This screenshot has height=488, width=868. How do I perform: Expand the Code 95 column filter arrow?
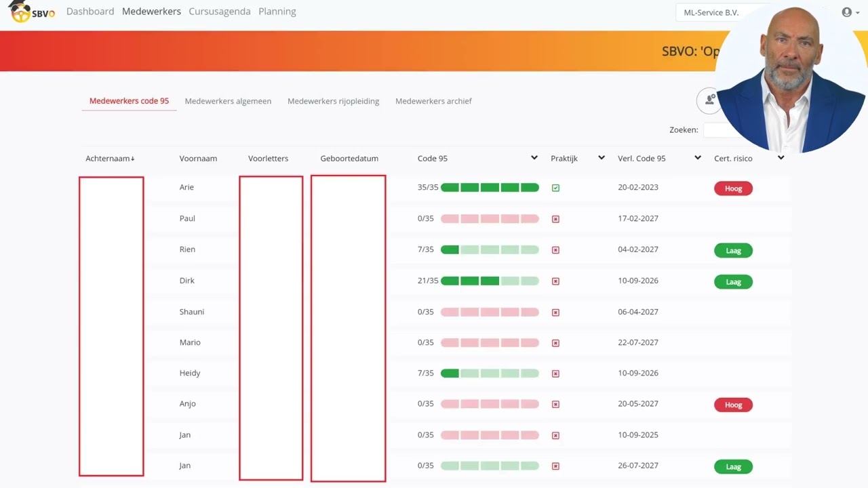(x=534, y=158)
